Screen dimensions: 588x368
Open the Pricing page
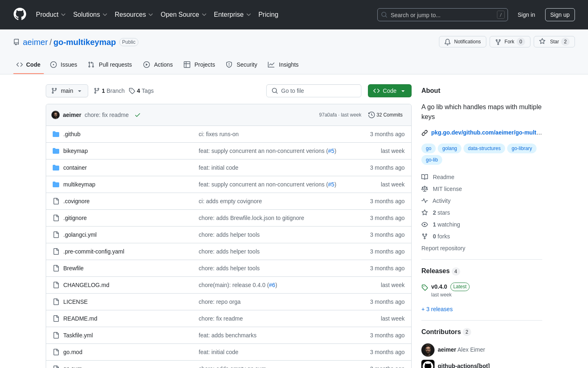pos(268,15)
